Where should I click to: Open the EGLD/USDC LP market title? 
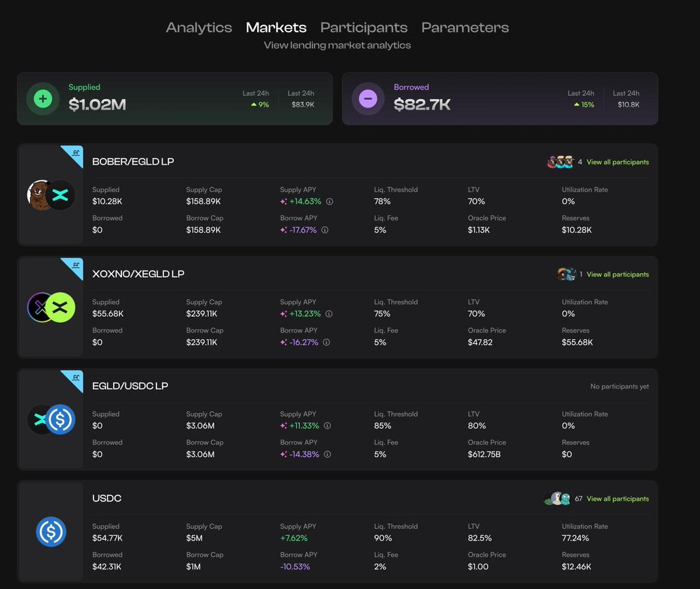(130, 386)
